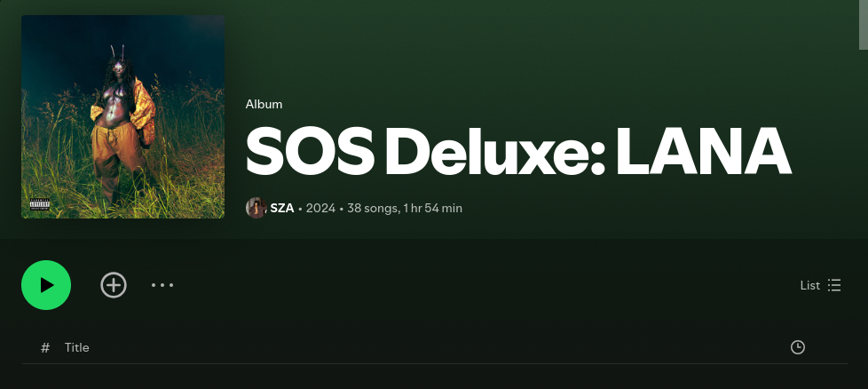Click the Parental Advisory badge on cover

(x=40, y=204)
